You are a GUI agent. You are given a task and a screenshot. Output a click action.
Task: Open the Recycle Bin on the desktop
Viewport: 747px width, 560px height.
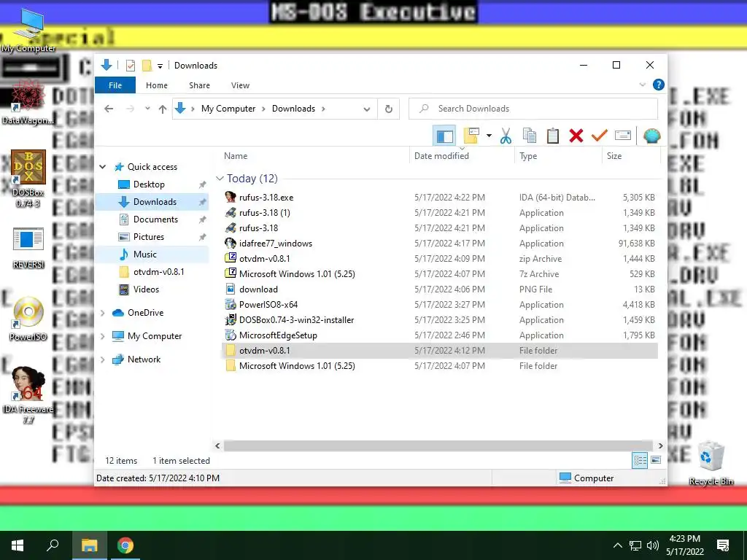(711, 463)
